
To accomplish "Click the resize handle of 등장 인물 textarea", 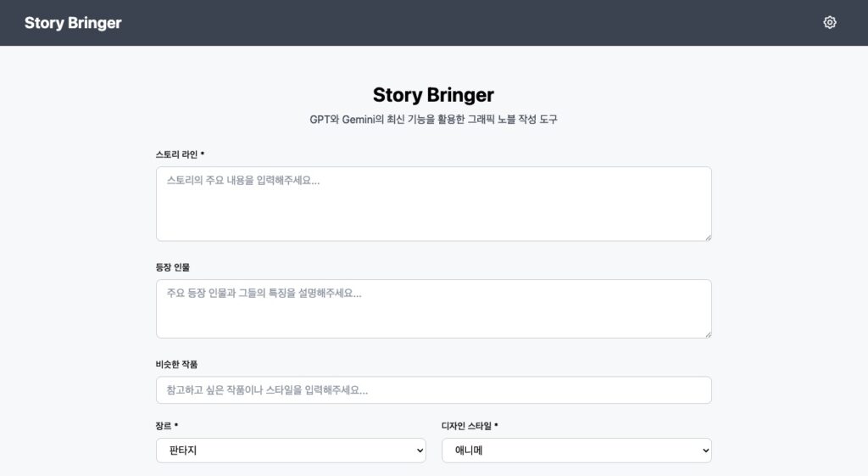I will click(x=708, y=334).
